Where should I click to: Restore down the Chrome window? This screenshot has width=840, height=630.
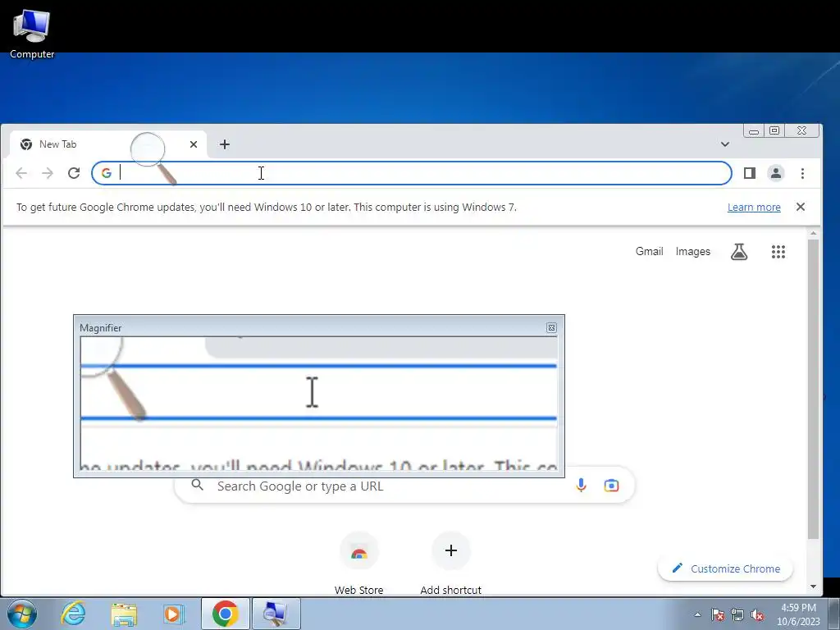774,130
